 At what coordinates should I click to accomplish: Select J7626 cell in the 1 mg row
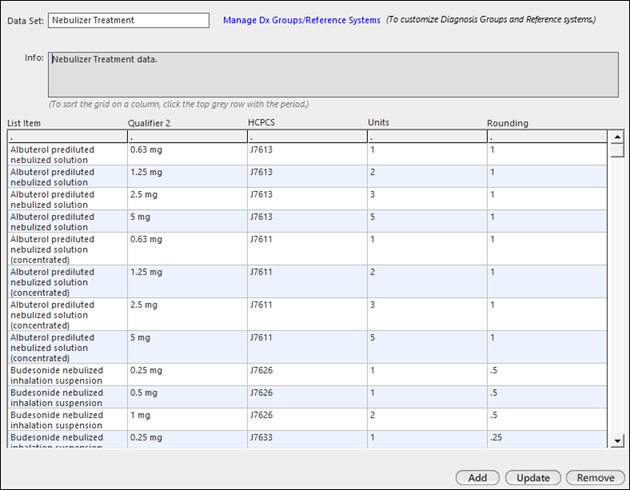point(307,420)
